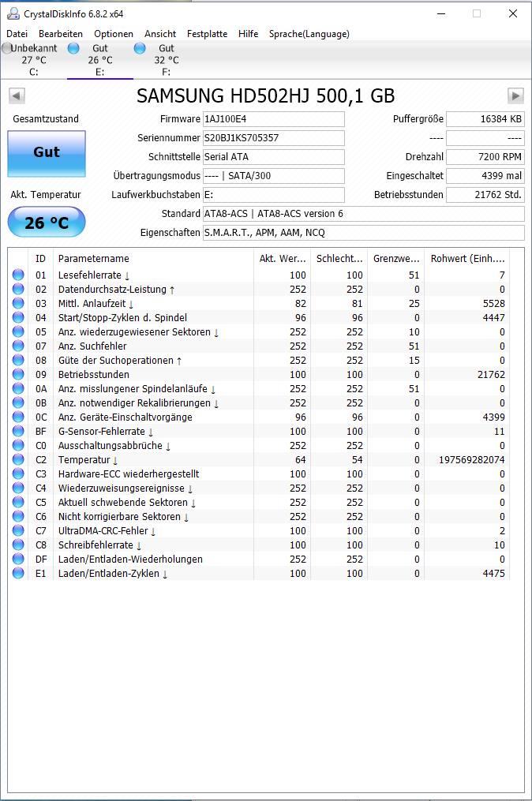The height and width of the screenshot is (801, 532).
Task: Click status orb of Datendurchsatz-Leistung row
Action: 18,289
